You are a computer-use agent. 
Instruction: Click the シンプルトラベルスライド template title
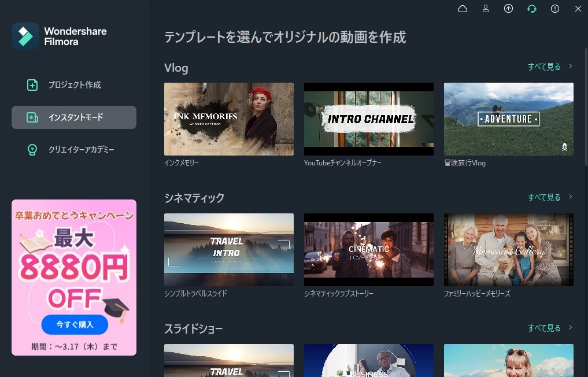click(196, 293)
